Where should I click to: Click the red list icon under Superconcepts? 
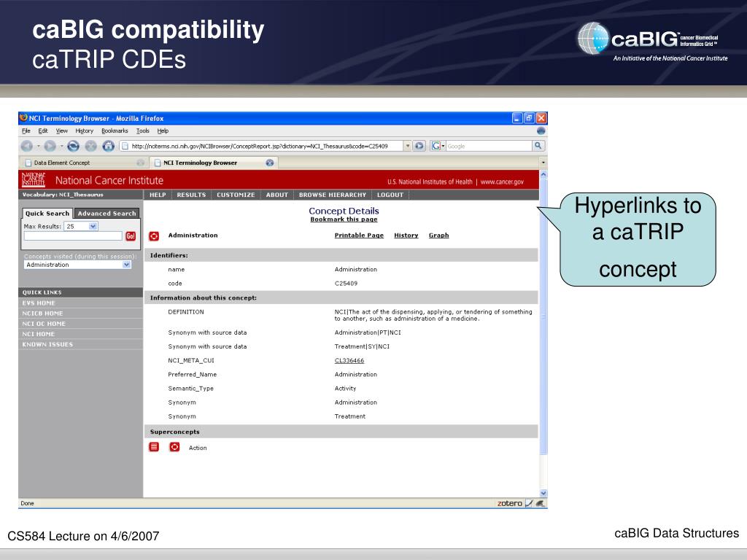tap(154, 447)
